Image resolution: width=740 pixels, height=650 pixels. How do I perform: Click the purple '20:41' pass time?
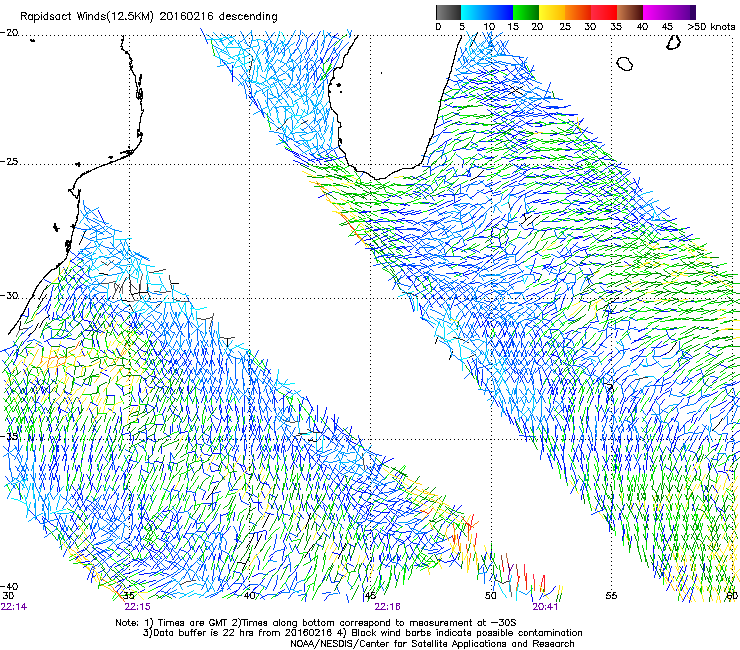tap(546, 607)
